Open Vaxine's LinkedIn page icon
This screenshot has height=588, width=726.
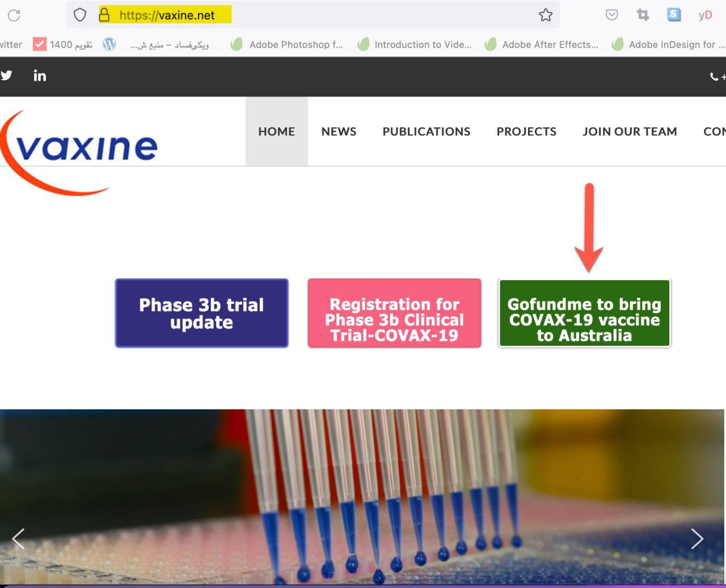click(40, 75)
